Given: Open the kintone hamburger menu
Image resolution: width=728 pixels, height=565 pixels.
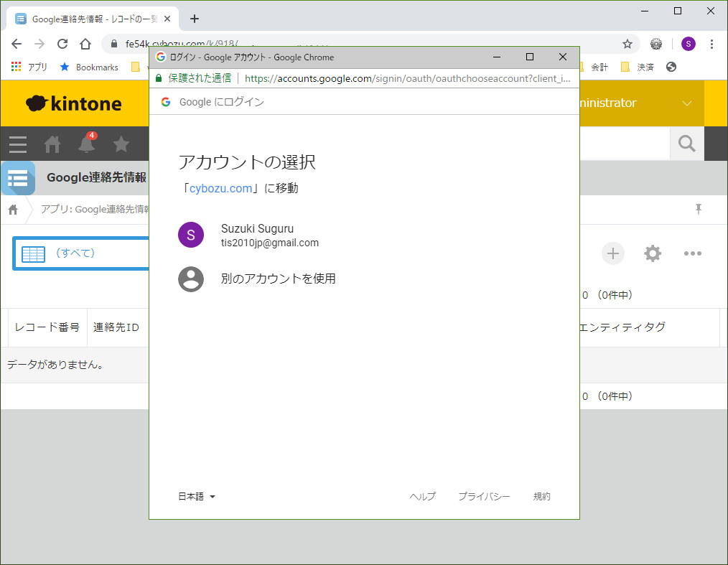Looking at the screenshot, I should 18,144.
